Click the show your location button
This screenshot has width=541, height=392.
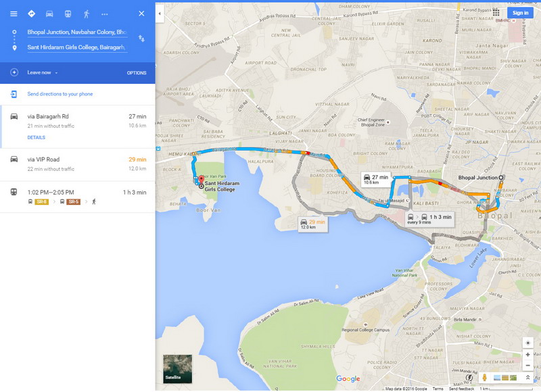click(527, 343)
